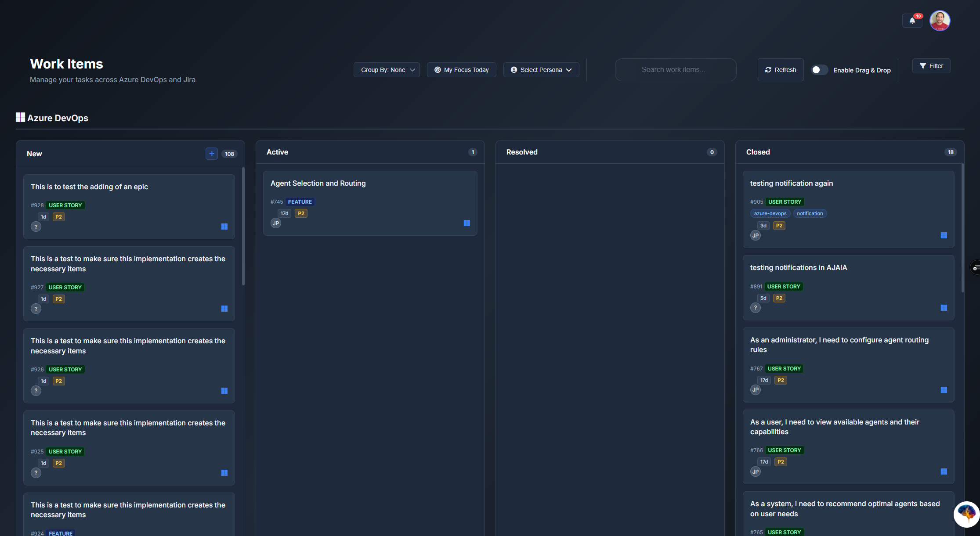The height and width of the screenshot is (536, 980).
Task: Click the Microsoft icon on story #928 card
Action: 224,227
